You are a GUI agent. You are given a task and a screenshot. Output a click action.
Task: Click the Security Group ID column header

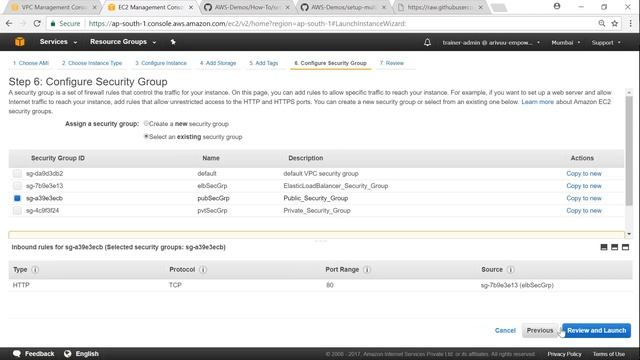pos(58,158)
